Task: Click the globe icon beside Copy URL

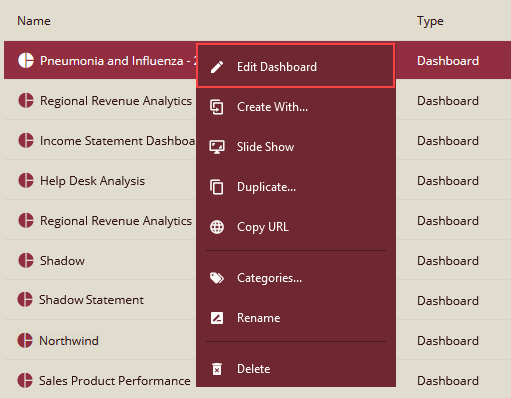Action: click(217, 227)
